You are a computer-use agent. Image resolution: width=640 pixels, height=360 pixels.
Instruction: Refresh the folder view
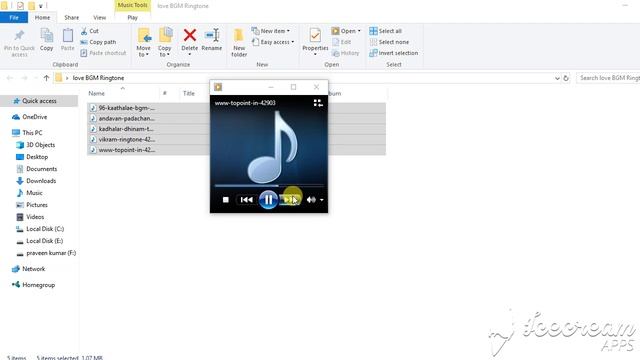tap(566, 78)
